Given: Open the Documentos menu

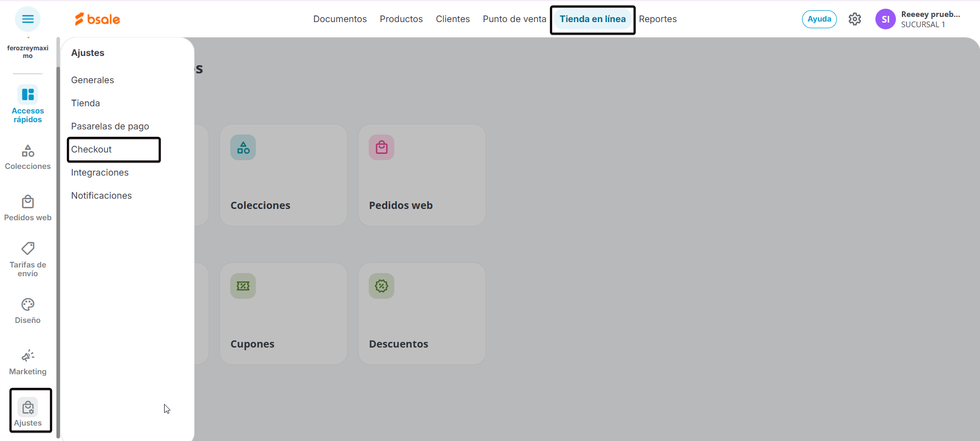Looking at the screenshot, I should [340, 19].
